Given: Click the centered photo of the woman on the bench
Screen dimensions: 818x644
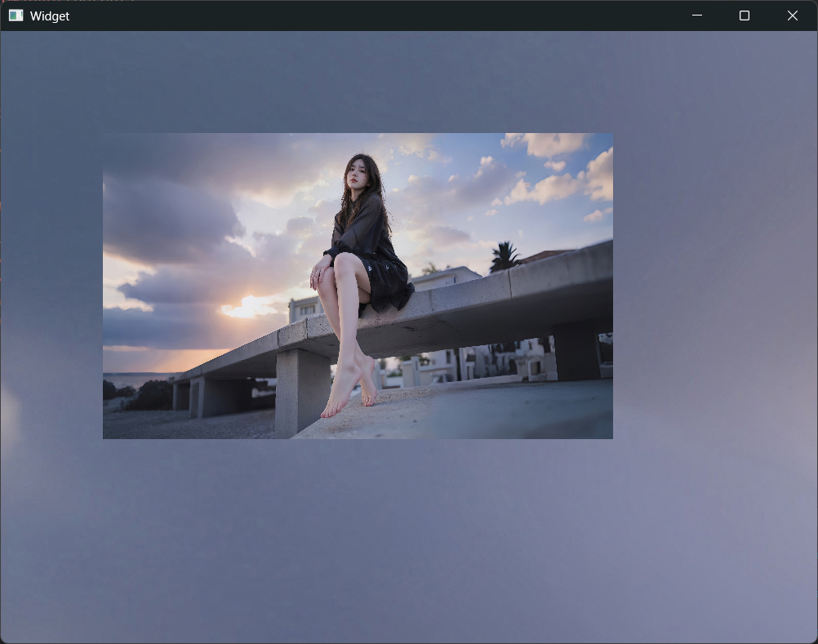Looking at the screenshot, I should [358, 286].
